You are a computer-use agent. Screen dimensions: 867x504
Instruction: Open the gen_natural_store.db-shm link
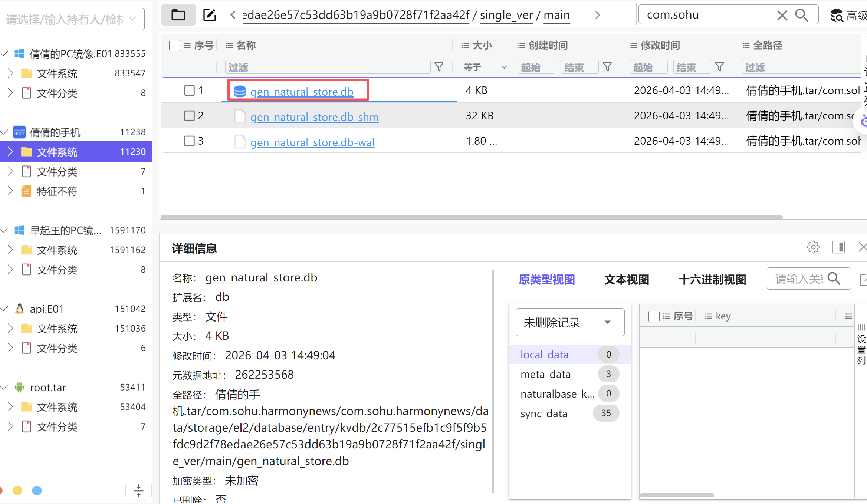[314, 117]
